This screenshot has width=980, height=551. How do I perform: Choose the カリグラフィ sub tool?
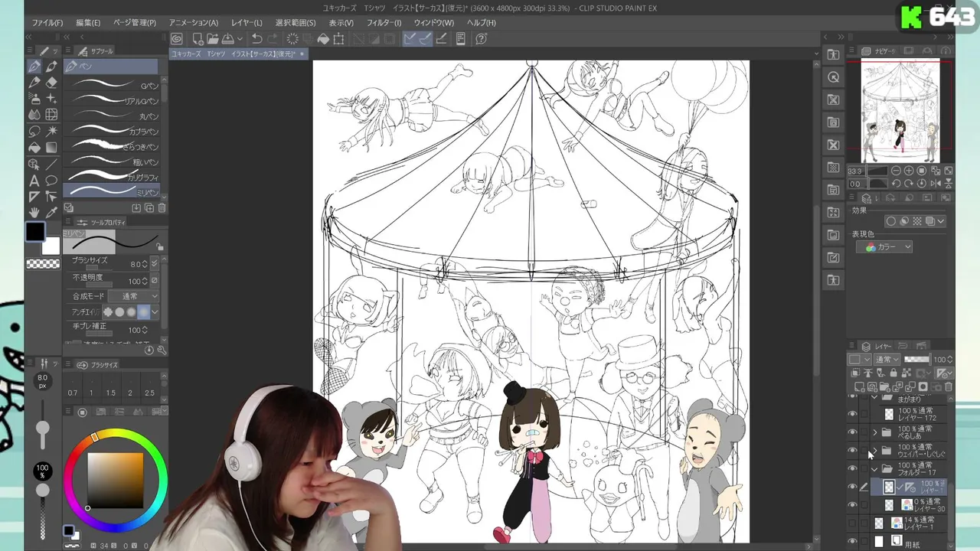point(112,177)
